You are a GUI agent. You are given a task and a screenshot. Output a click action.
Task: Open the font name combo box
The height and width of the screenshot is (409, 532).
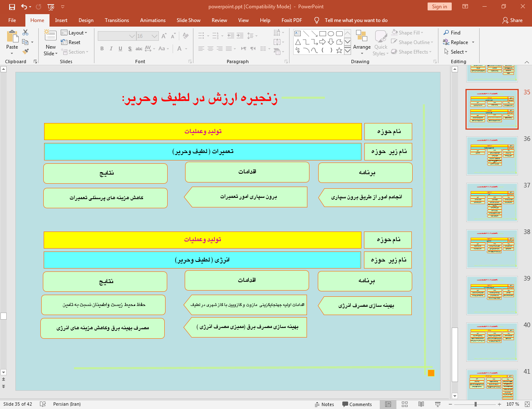(x=117, y=36)
